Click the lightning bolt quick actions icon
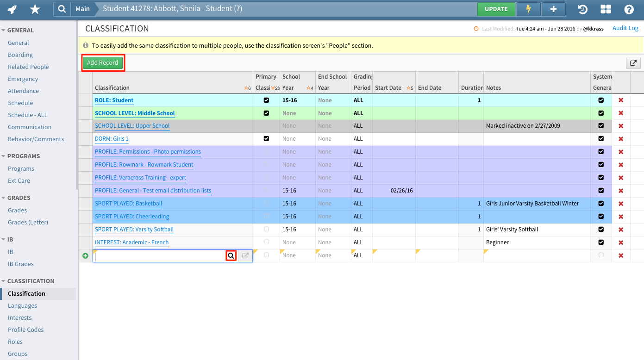The width and height of the screenshot is (644, 360). pos(528,9)
